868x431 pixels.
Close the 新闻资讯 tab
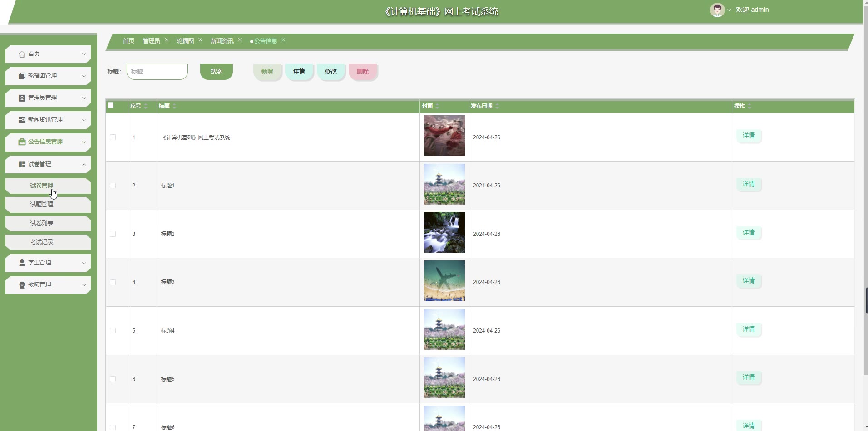point(240,40)
